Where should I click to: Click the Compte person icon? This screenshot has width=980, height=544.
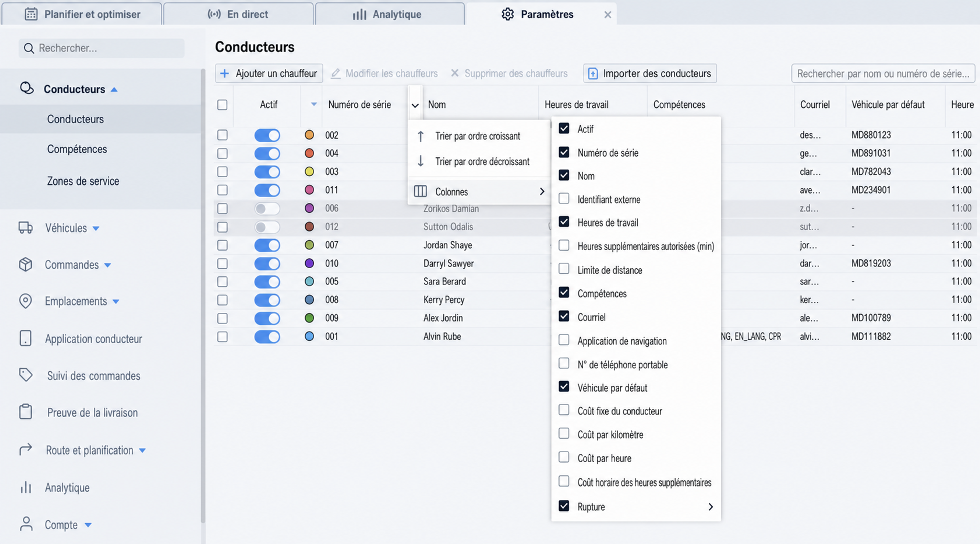pyautogui.click(x=26, y=524)
